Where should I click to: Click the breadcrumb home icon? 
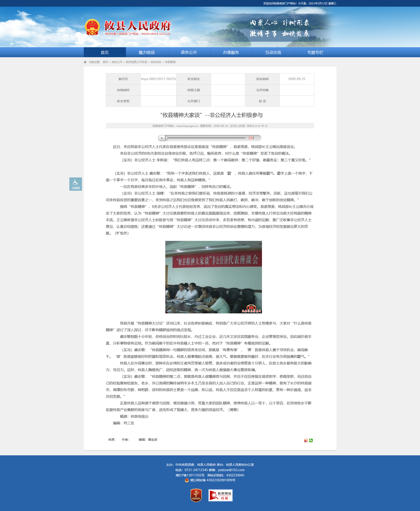point(85,62)
